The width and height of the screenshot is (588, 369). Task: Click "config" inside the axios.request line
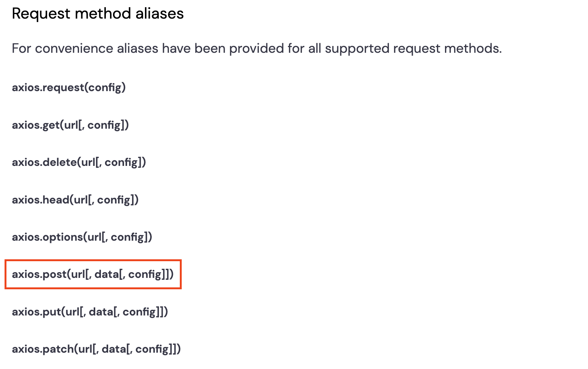105,88
